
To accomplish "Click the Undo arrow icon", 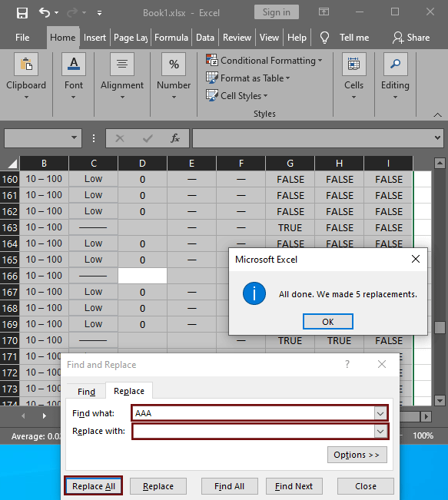I will [x=45, y=13].
